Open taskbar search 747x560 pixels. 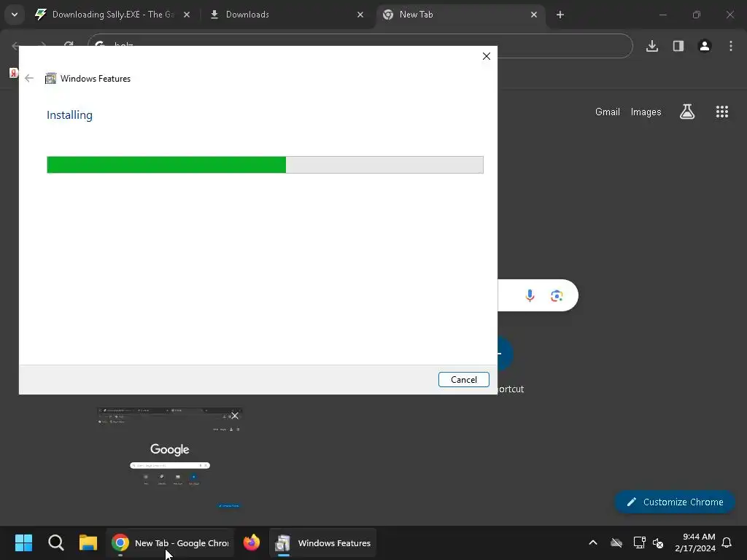55,542
